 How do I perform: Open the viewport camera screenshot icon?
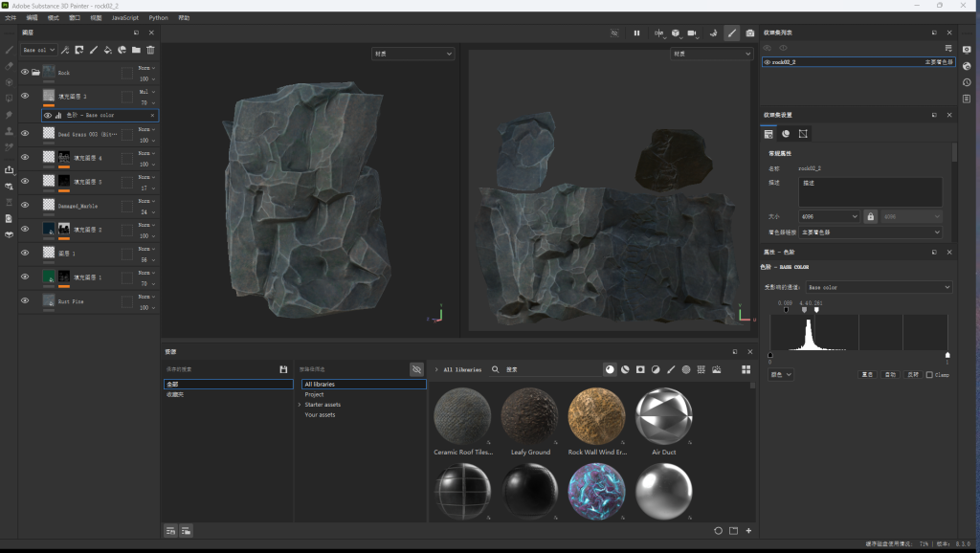tap(750, 33)
